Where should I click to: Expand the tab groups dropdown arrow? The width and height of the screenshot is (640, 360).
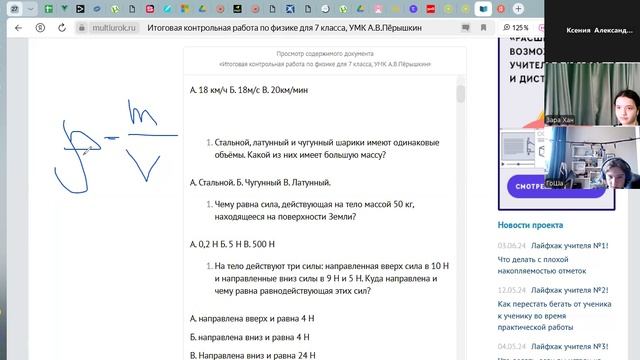pyautogui.click(x=30, y=9)
